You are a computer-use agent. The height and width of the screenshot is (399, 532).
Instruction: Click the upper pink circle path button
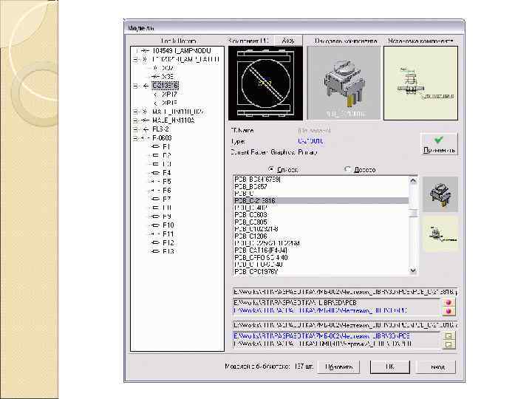(449, 302)
